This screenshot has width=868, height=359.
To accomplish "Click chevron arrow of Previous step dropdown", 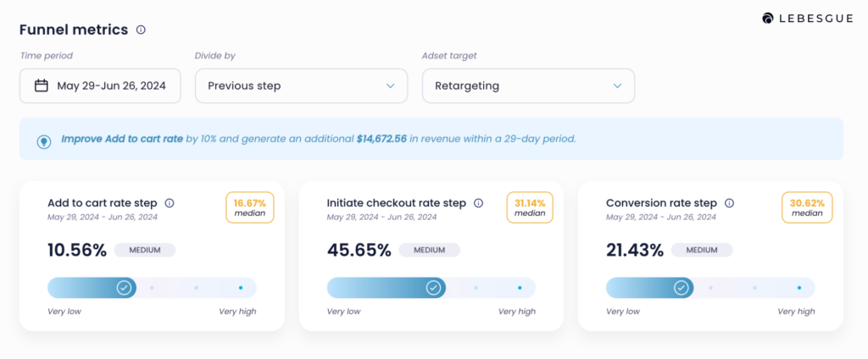I will (x=390, y=86).
